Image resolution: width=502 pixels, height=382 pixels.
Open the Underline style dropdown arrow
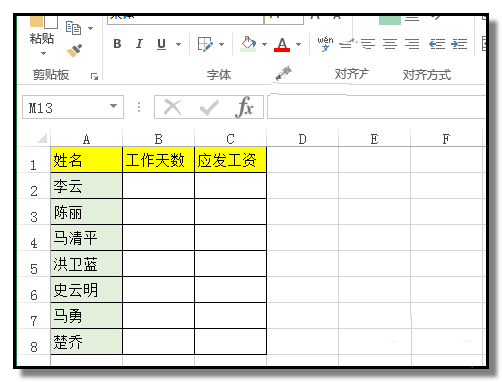(178, 44)
